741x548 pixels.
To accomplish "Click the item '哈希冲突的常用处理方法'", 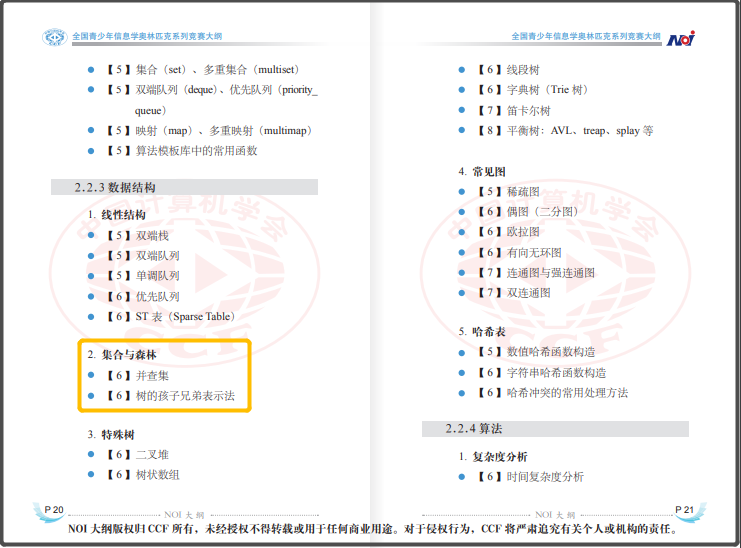I will 568,393.
